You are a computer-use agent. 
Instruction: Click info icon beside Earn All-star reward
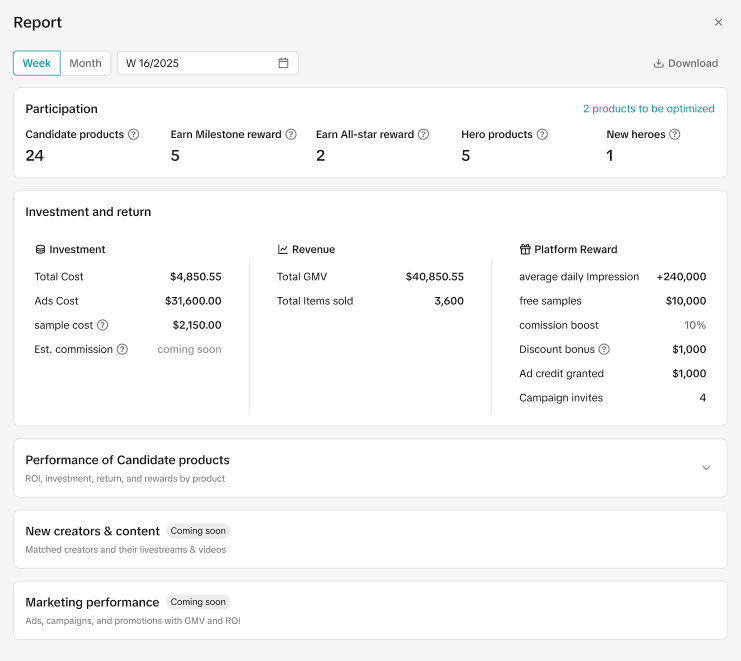tap(423, 134)
